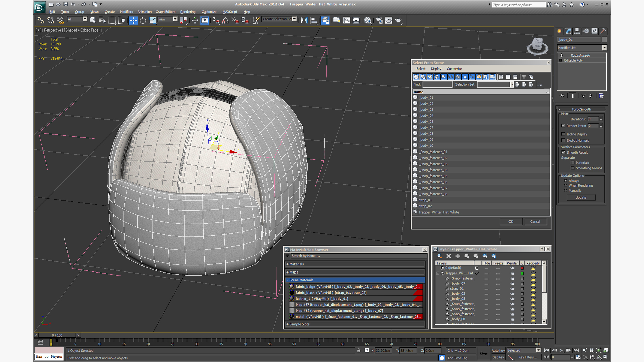
Task: Click the Auto Key button
Action: (498, 351)
